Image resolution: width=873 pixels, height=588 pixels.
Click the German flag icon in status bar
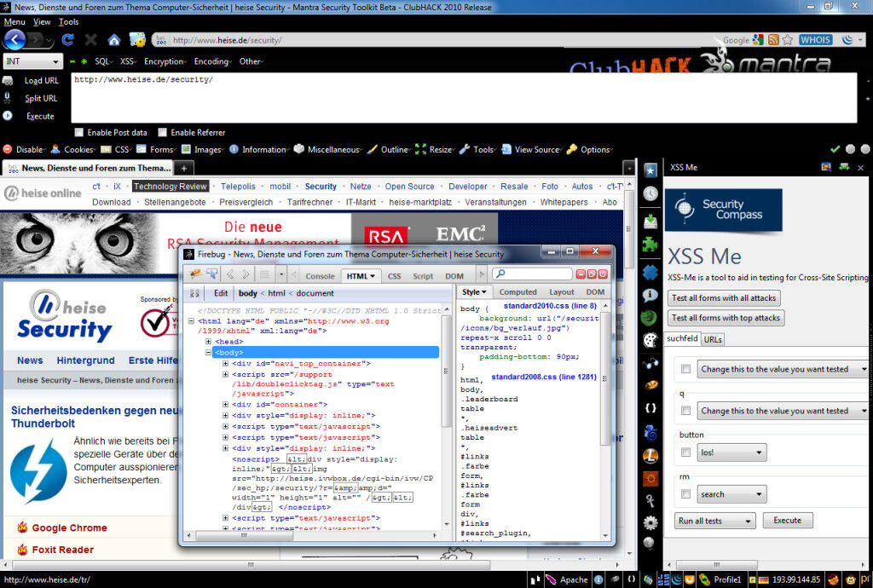coord(763,579)
